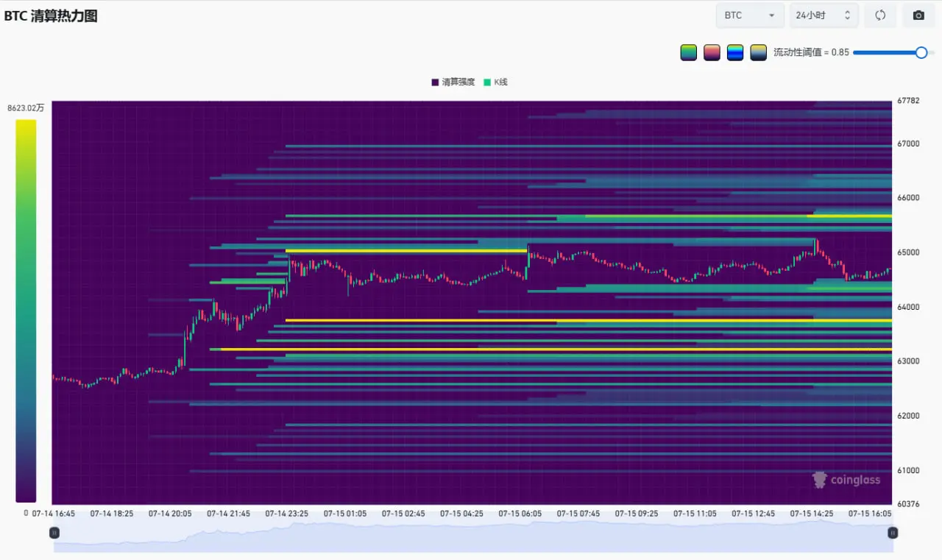The image size is (942, 560).
Task: Click the camera screenshot icon
Action: point(918,15)
